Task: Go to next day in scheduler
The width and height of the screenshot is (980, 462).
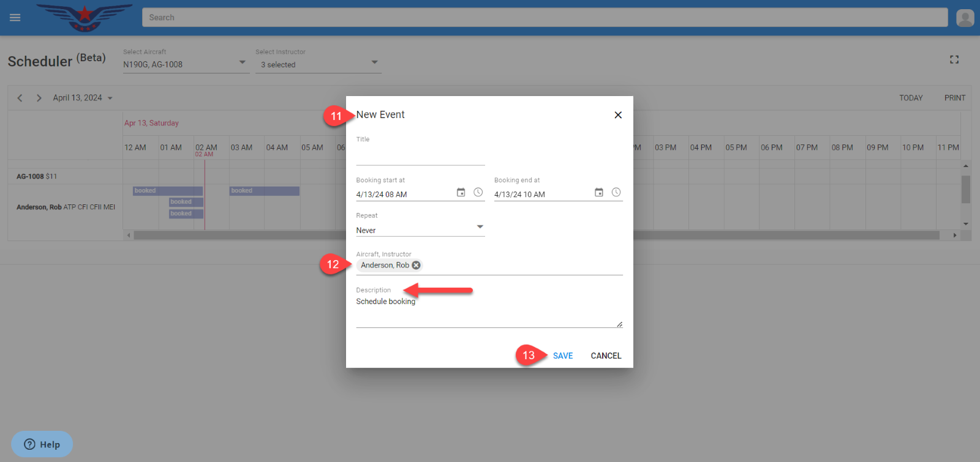Action: 39,98
